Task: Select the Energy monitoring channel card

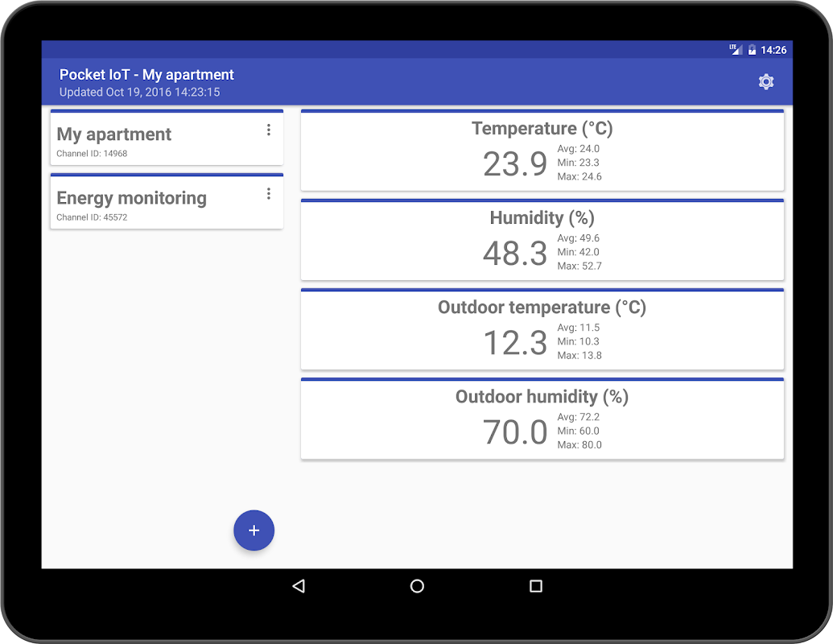Action: point(167,201)
